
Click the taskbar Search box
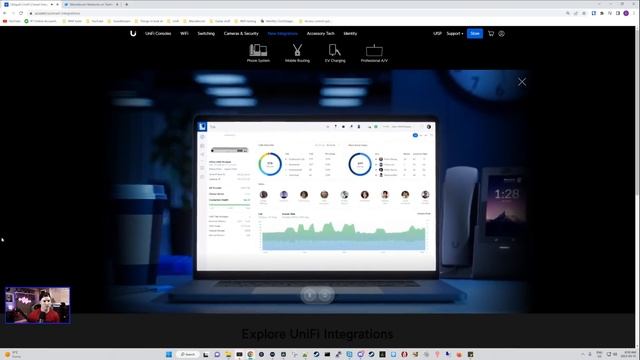188,354
